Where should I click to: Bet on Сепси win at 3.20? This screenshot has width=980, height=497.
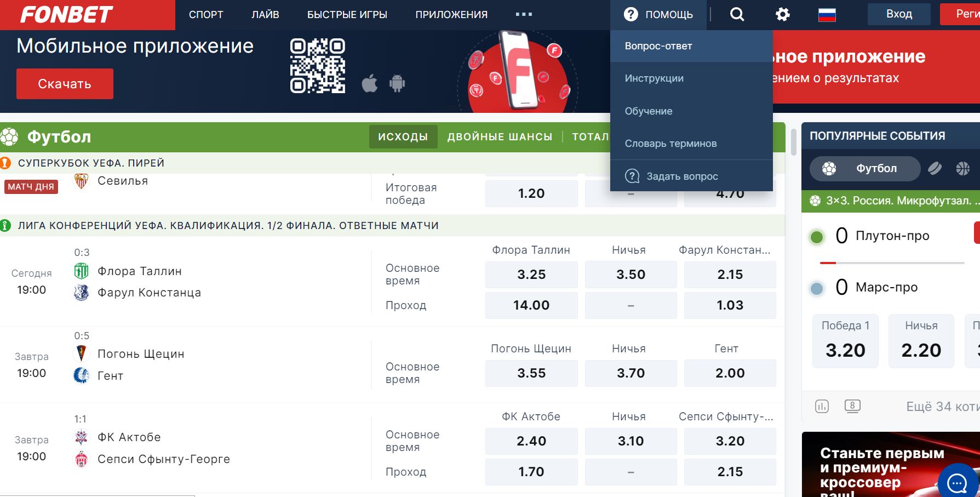click(x=730, y=441)
